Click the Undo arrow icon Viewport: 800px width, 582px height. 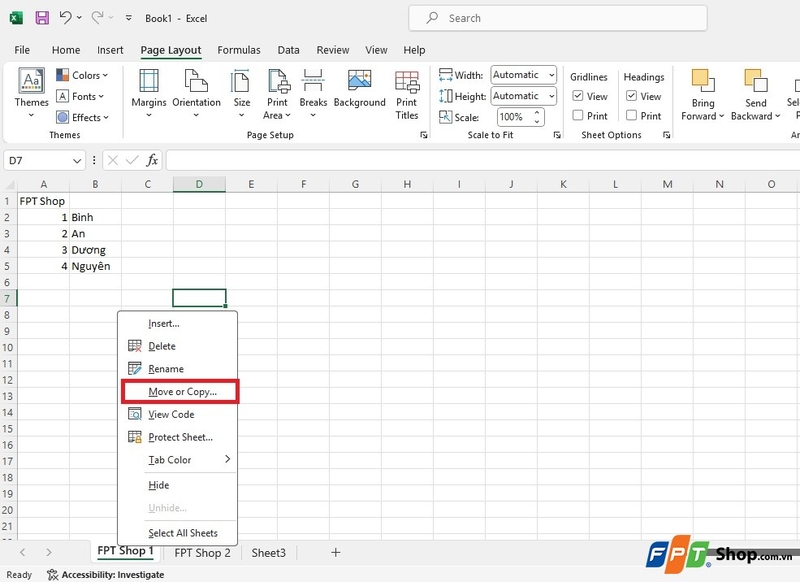click(x=65, y=18)
